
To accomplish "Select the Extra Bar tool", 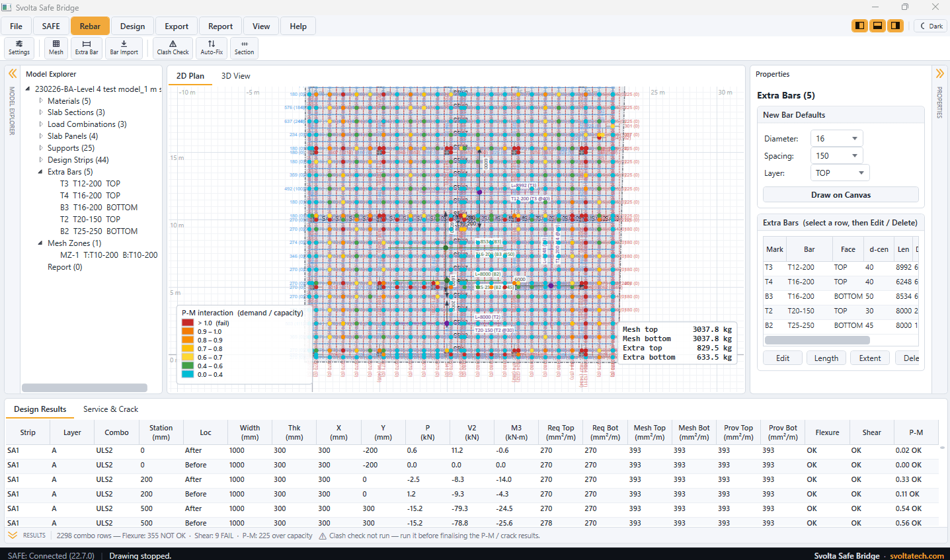I will (87, 48).
